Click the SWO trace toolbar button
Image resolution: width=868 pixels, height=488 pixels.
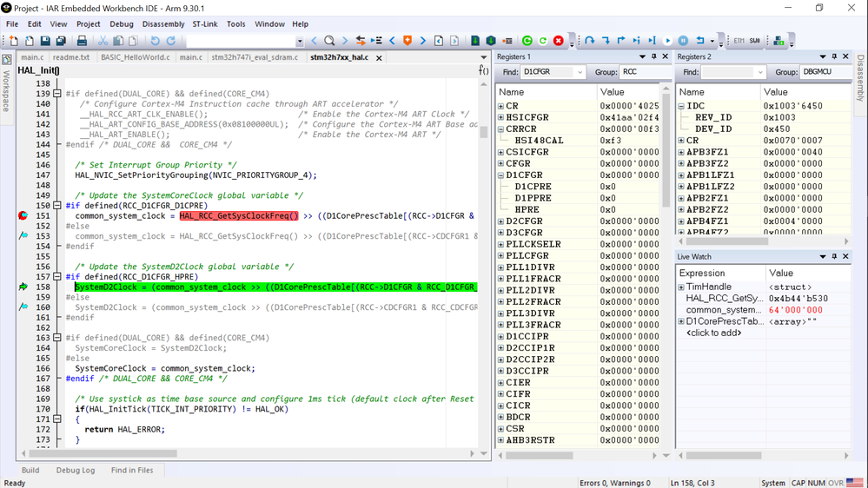click(x=755, y=41)
